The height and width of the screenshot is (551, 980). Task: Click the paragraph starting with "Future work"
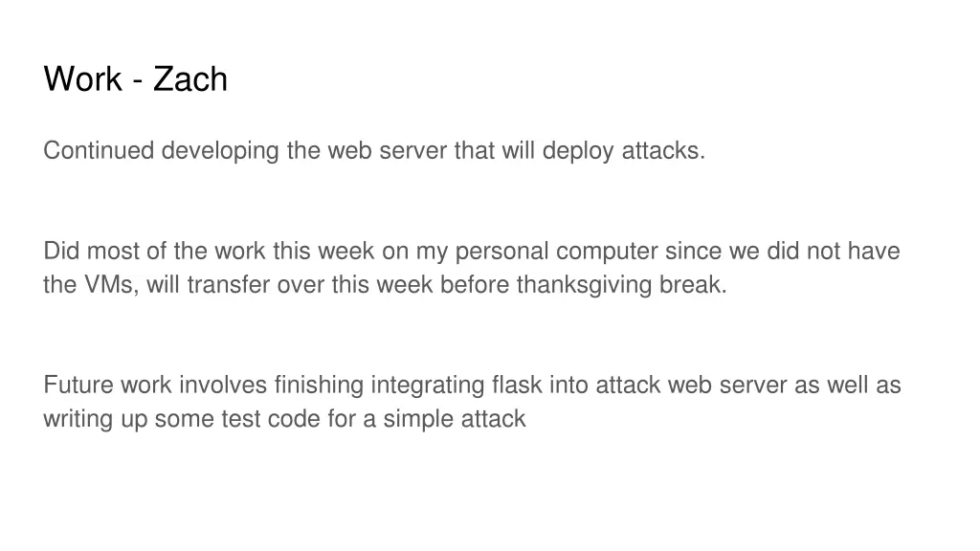pos(472,402)
